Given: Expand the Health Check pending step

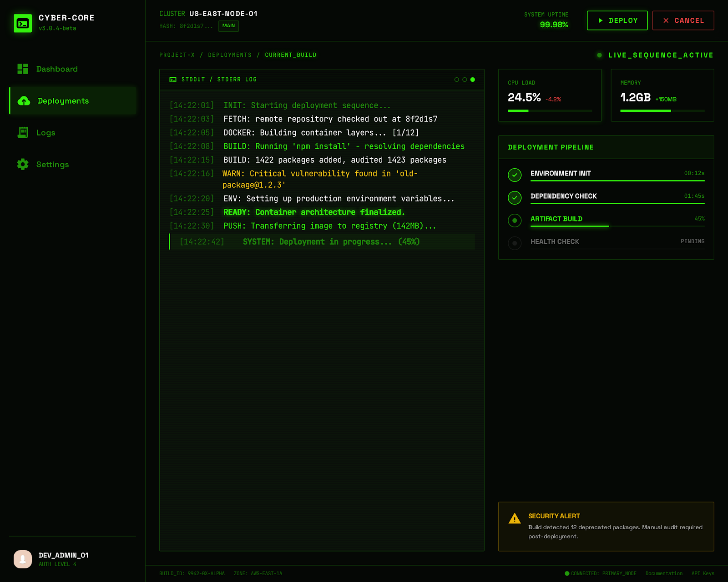Looking at the screenshot, I should click(555, 241).
